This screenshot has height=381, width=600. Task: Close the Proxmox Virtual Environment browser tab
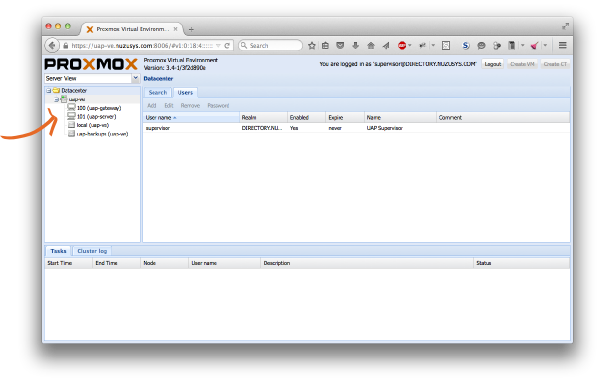click(x=175, y=29)
